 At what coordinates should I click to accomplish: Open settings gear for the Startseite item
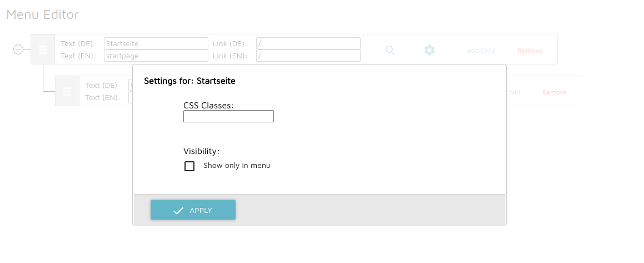click(x=429, y=50)
